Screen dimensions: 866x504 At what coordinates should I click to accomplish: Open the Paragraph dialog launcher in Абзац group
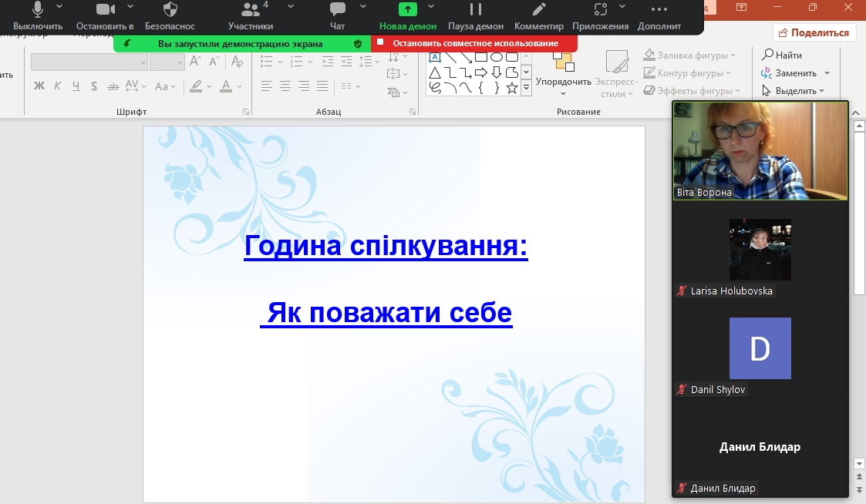tap(412, 112)
